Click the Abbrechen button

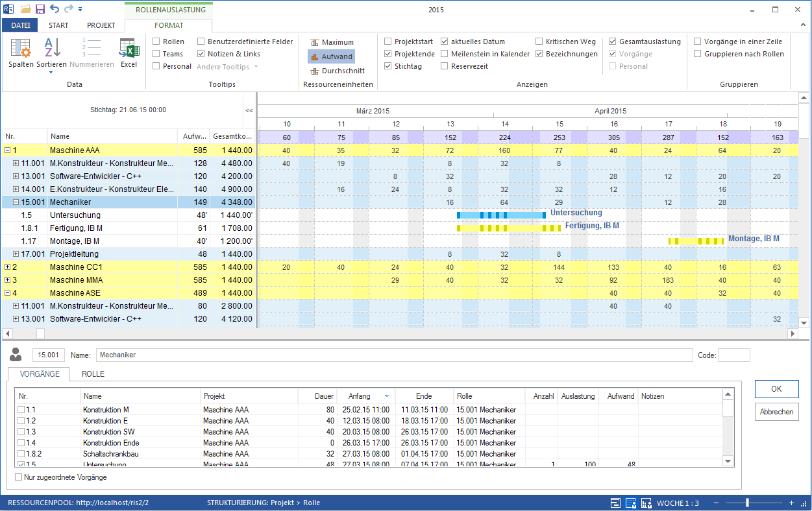[776, 412]
